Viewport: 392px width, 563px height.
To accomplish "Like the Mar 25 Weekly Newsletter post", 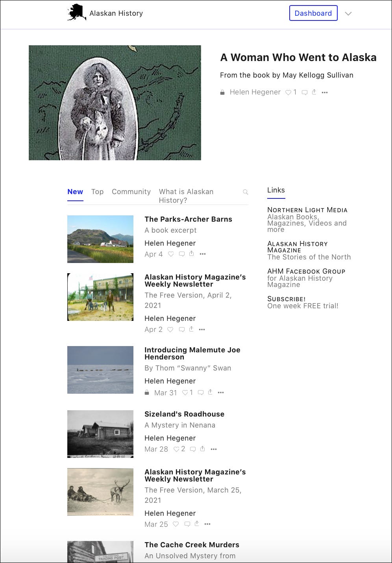I will point(176,524).
